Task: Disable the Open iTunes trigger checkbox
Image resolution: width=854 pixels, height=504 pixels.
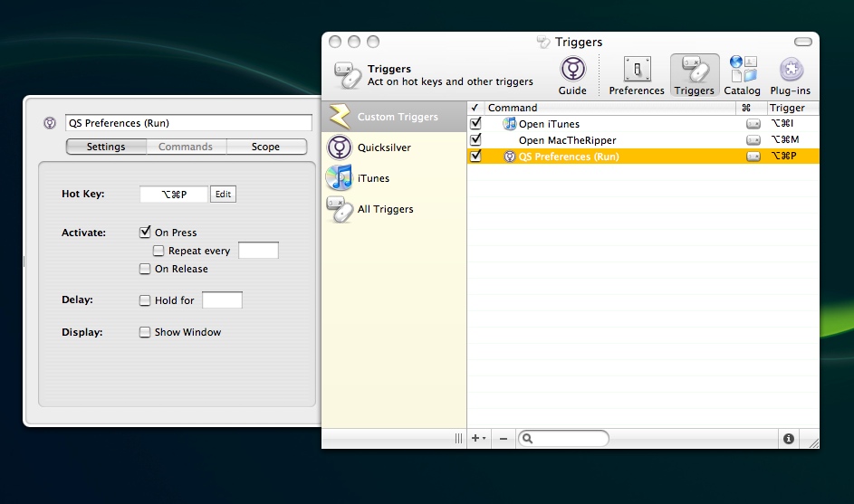Action: point(475,124)
